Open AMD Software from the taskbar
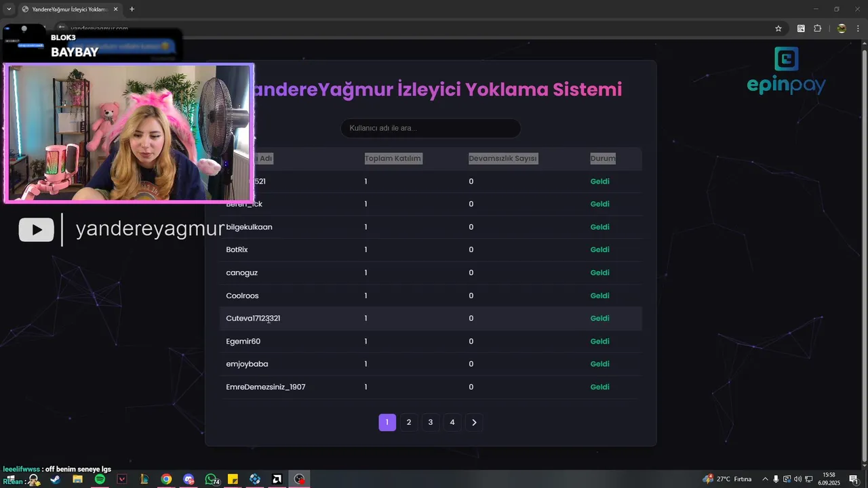The width and height of the screenshot is (868, 488). coord(277,479)
